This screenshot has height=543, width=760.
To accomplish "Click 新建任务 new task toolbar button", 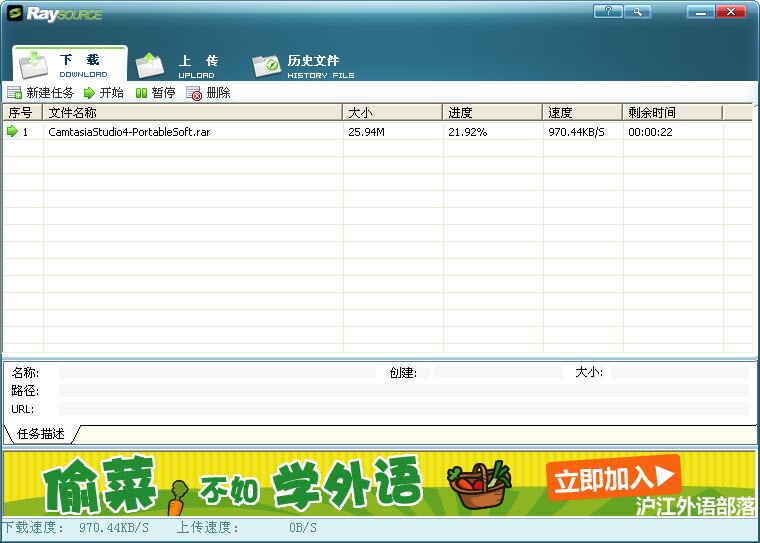I will (40, 93).
